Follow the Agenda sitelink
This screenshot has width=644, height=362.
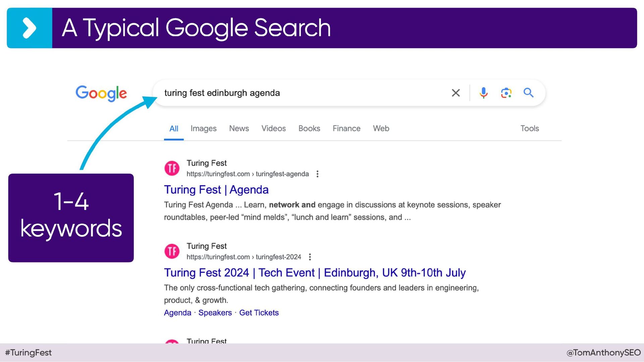pos(177,313)
